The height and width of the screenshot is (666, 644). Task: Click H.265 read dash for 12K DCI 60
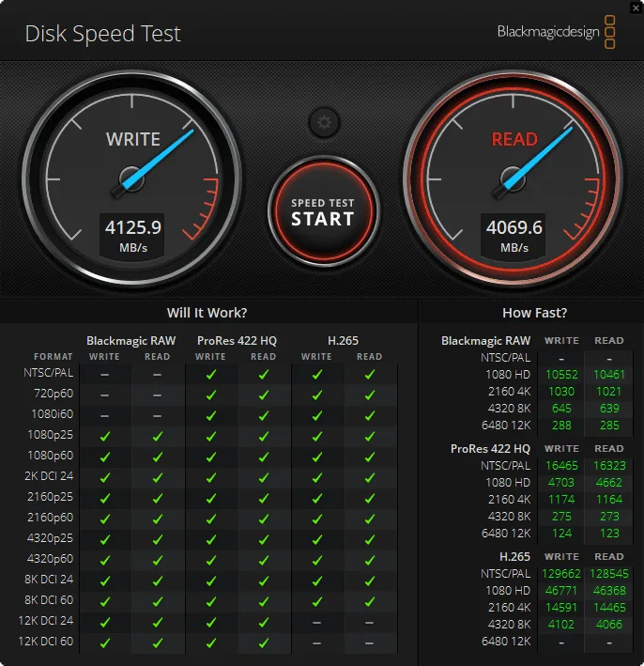369,643
